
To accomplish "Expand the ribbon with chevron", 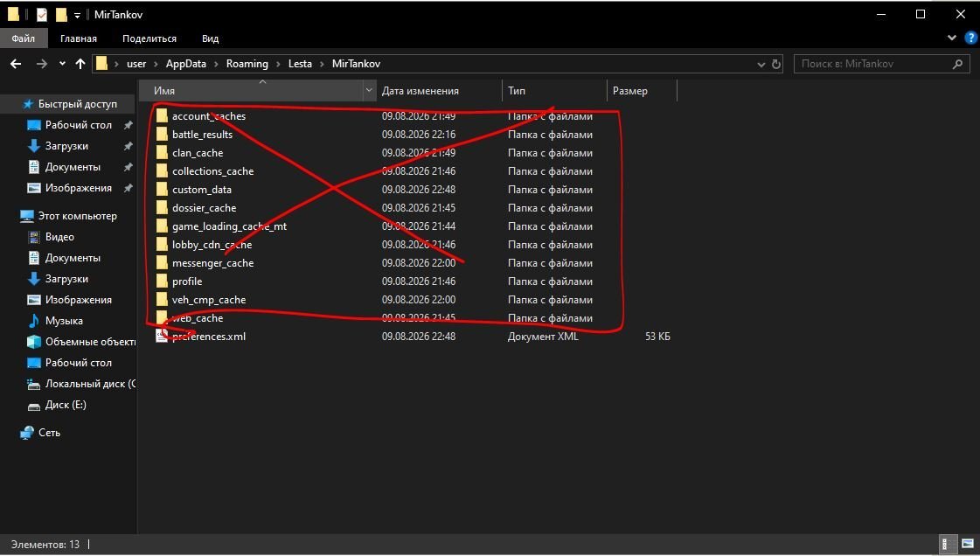I will click(x=951, y=38).
